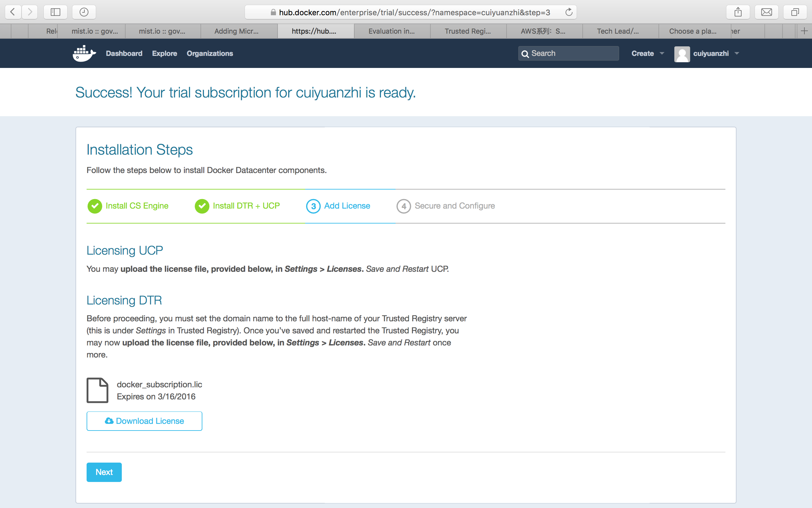Click the Docker Hub search field
Viewport: 812px width, 508px height.
tap(568, 53)
